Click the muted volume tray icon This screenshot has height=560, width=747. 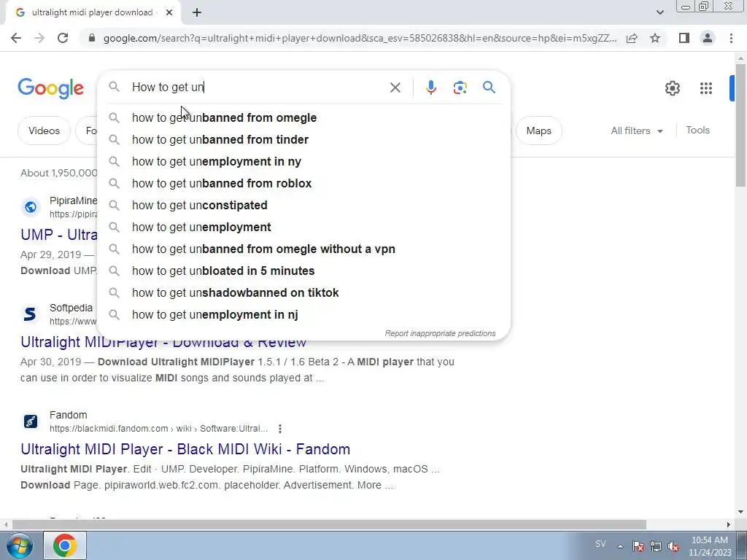pyautogui.click(x=673, y=546)
